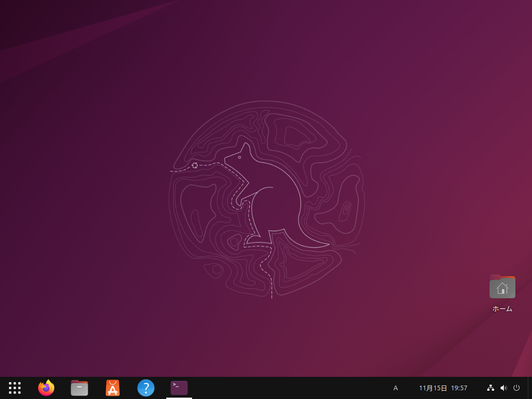Open the calendar from date 11月15日
The width and height of the screenshot is (532, 399).
coord(433,388)
